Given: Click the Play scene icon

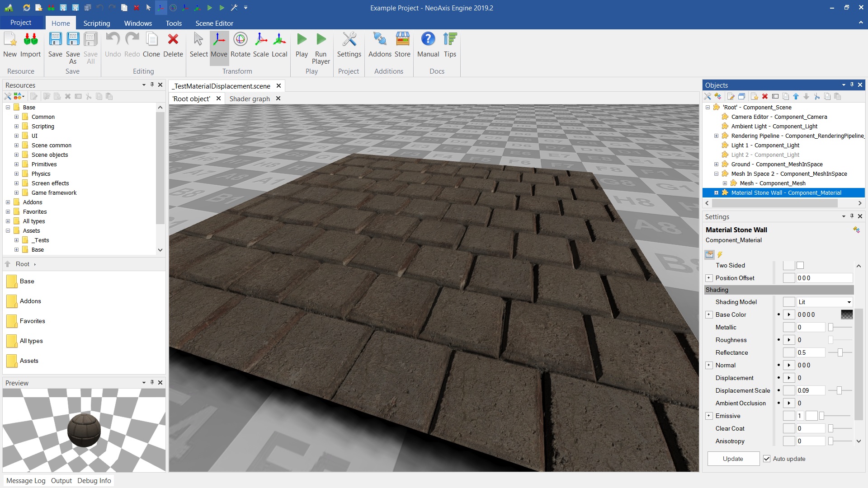Looking at the screenshot, I should [x=302, y=40].
